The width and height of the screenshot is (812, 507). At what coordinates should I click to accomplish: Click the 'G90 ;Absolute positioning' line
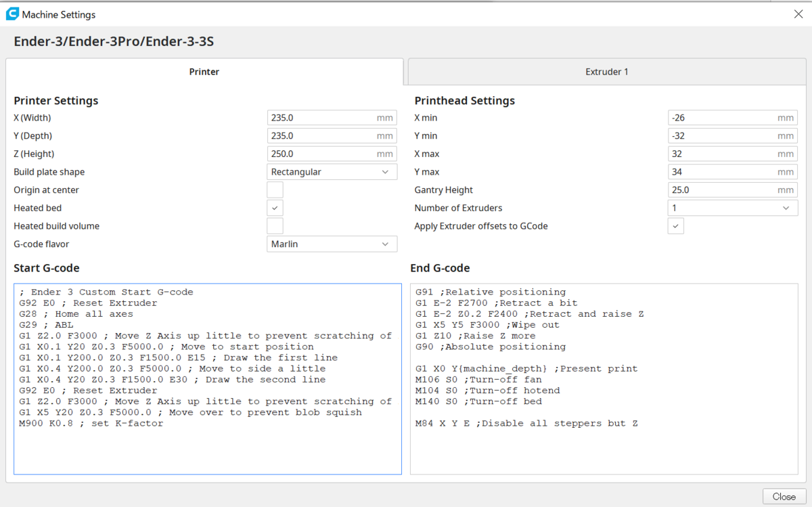coord(491,347)
